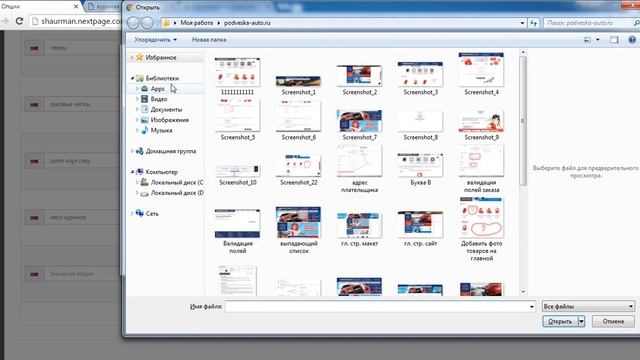
Task: Select Компьютер in navigation pane
Action: click(161, 172)
